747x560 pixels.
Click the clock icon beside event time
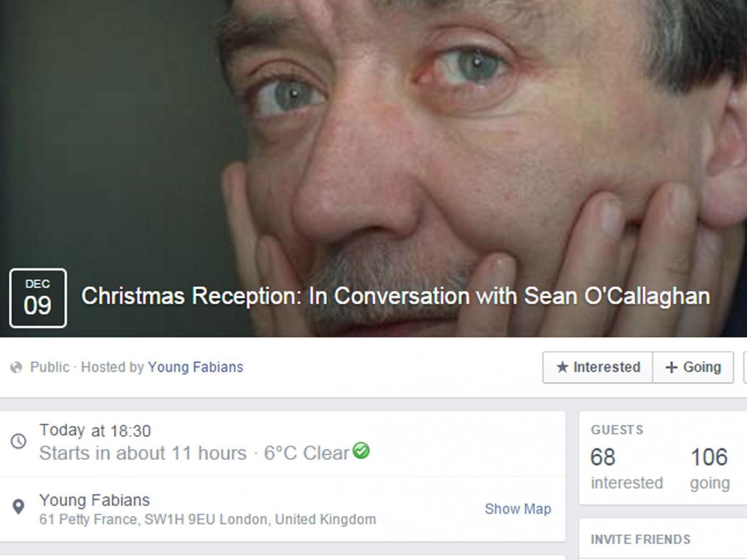pyautogui.click(x=19, y=441)
